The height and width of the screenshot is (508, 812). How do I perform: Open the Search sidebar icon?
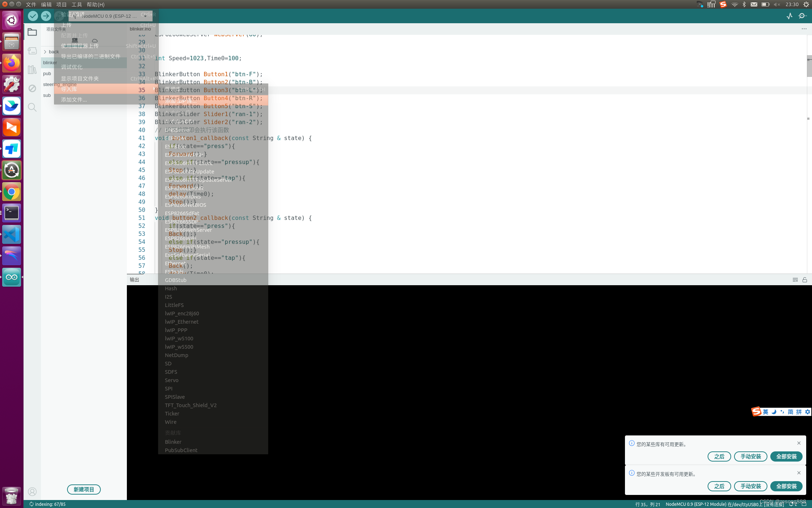[x=32, y=107]
